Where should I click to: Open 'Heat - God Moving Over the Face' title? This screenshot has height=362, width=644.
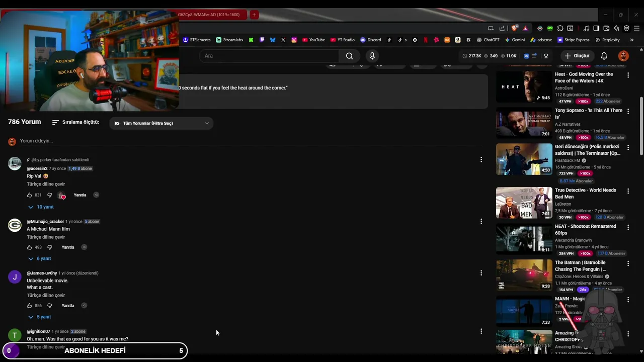tap(584, 77)
